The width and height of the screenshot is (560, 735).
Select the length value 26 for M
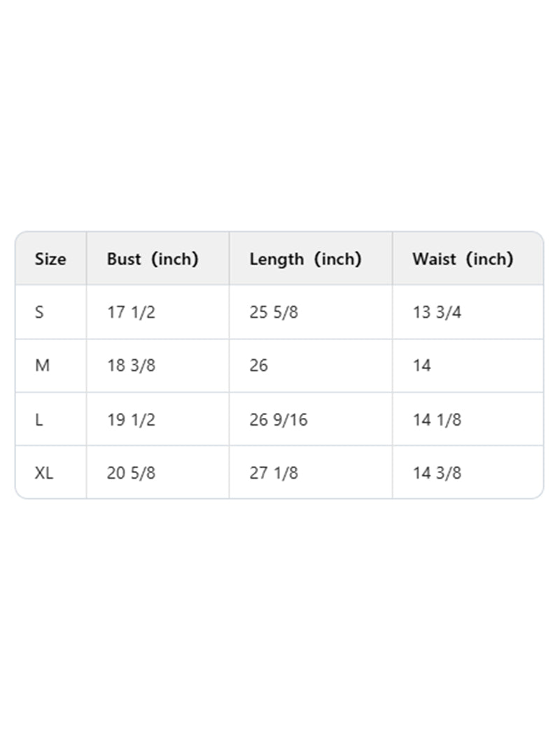259,365
